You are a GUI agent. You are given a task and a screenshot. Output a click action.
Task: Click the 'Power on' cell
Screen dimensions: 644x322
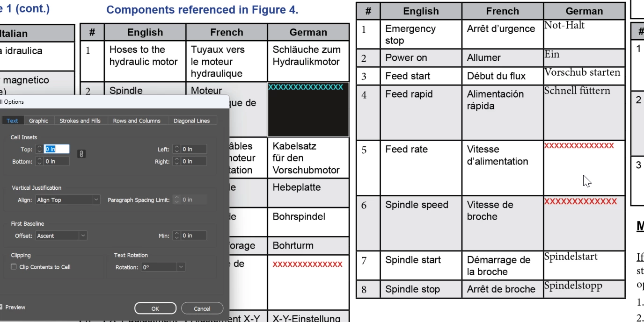(x=421, y=57)
